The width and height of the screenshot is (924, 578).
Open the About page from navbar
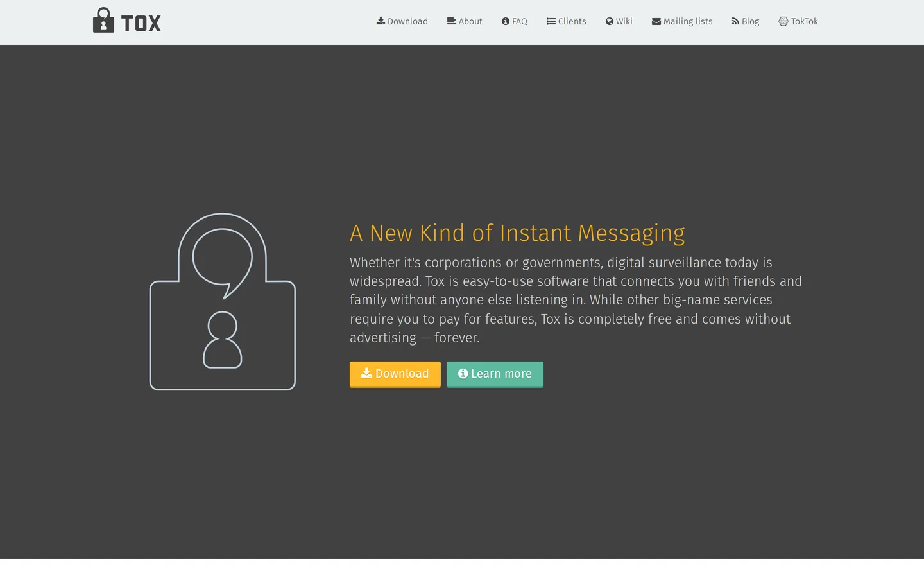coord(465,21)
